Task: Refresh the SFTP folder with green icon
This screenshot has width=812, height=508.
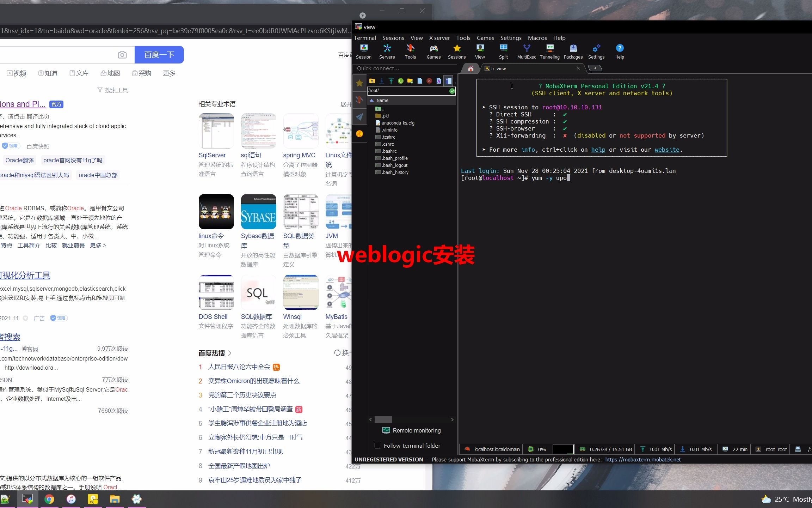Action: tap(401, 81)
